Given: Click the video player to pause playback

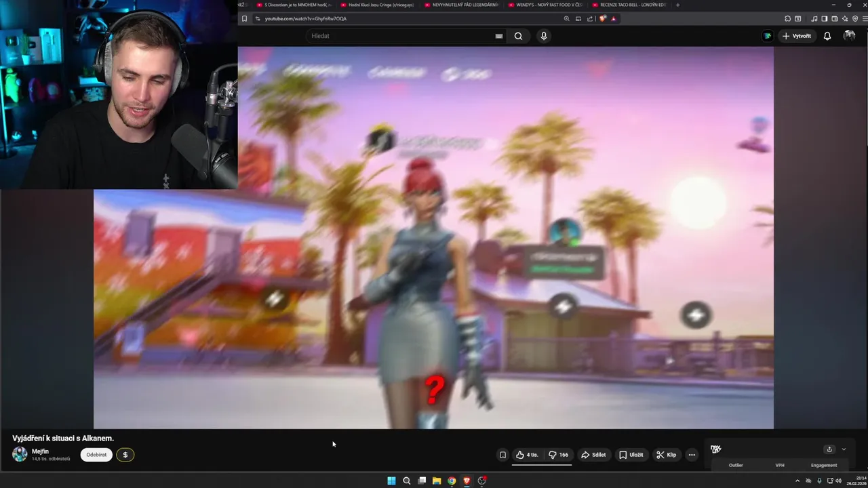Looking at the screenshot, I should 434,237.
